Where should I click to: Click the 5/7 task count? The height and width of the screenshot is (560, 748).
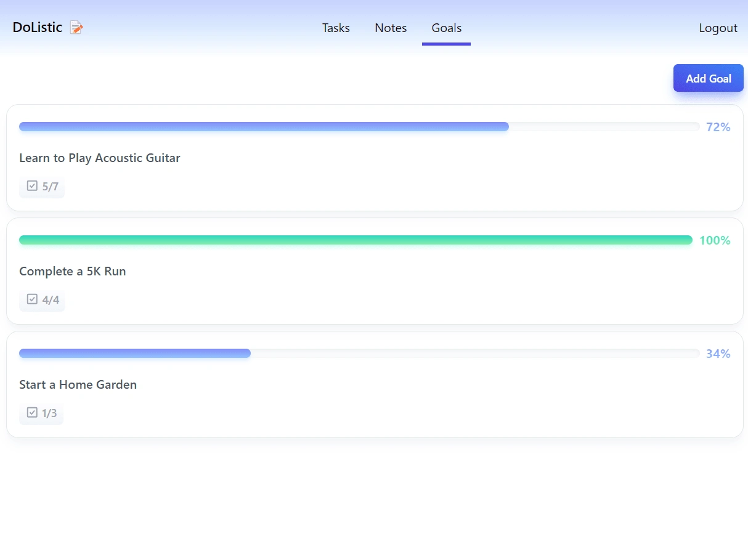[51, 186]
